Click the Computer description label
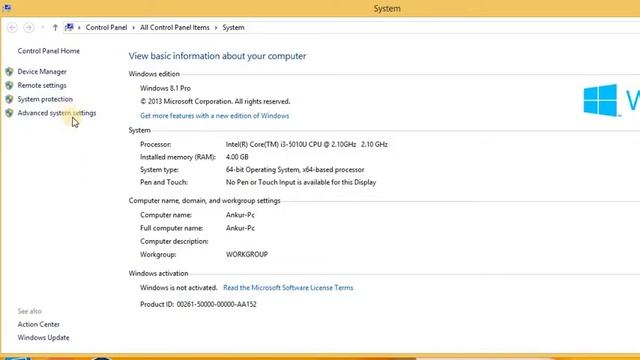The height and width of the screenshot is (360, 640). pyautogui.click(x=174, y=241)
